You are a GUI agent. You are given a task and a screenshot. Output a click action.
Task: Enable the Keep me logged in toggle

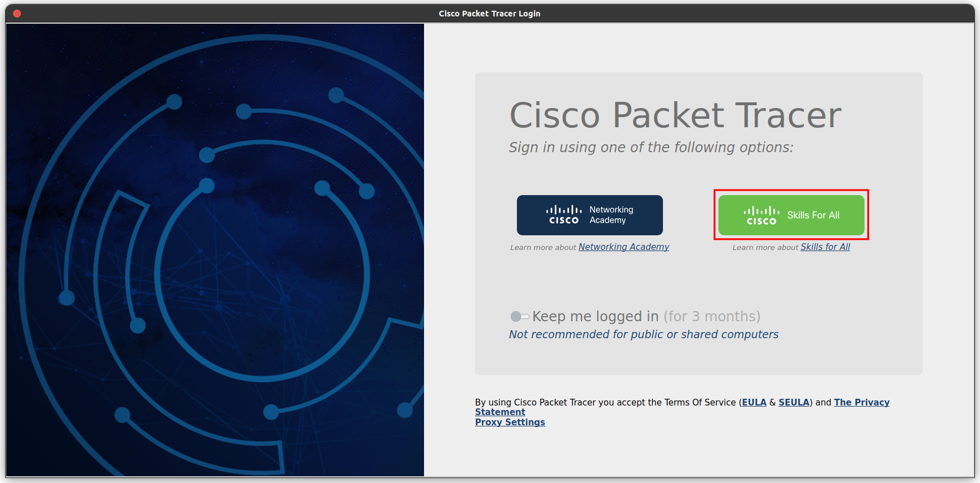519,316
